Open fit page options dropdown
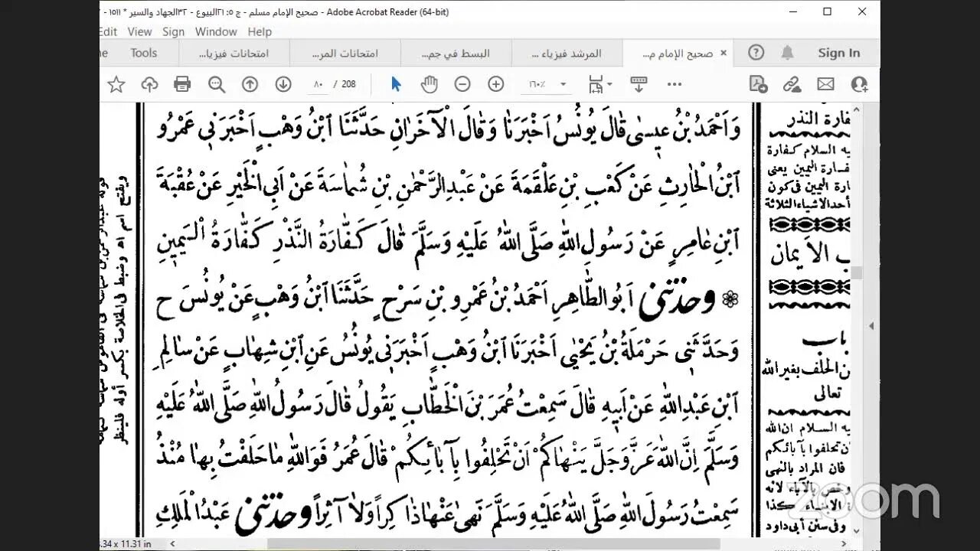This screenshot has width=980, height=551. [x=602, y=84]
